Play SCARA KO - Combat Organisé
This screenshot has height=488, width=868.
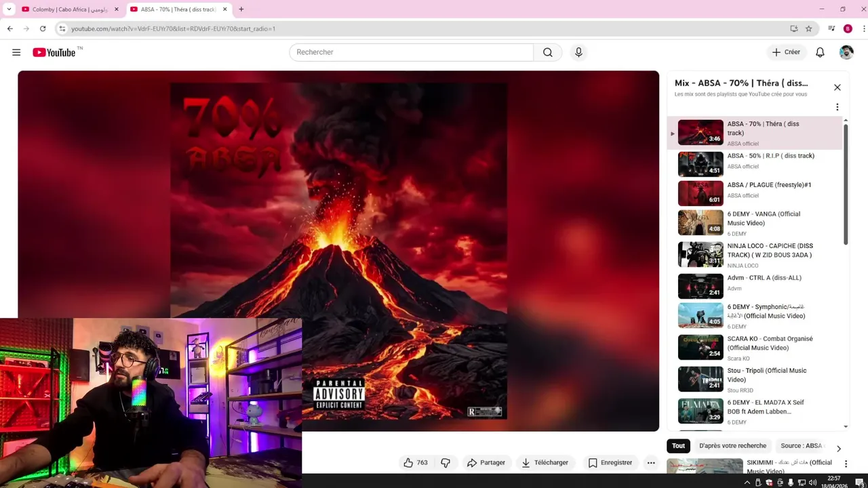pos(754,347)
